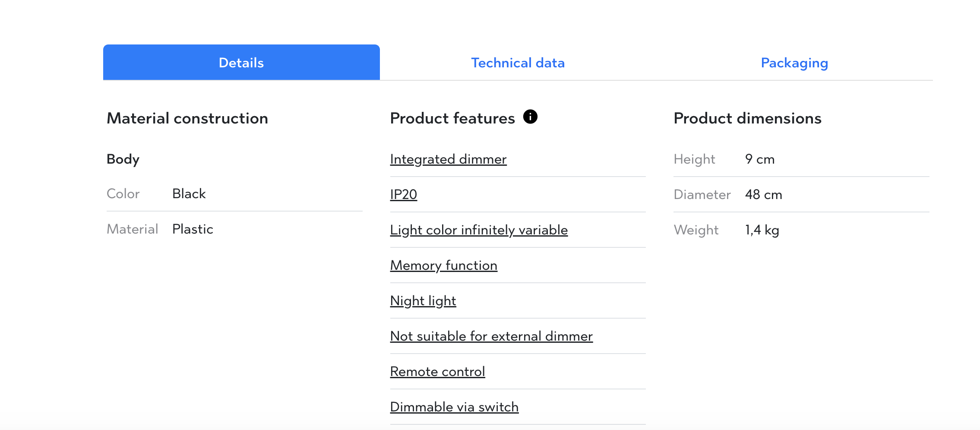
Task: Open the Technical data tab
Action: point(518,63)
